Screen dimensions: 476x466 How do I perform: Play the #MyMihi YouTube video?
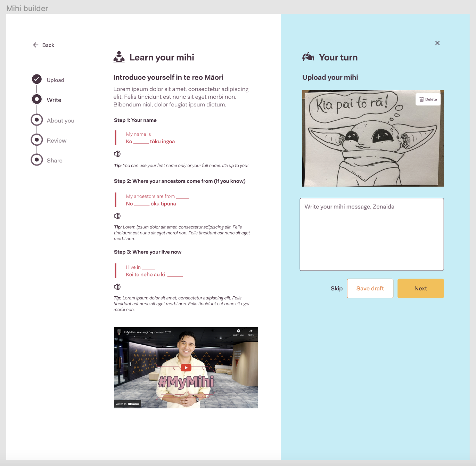coord(186,368)
